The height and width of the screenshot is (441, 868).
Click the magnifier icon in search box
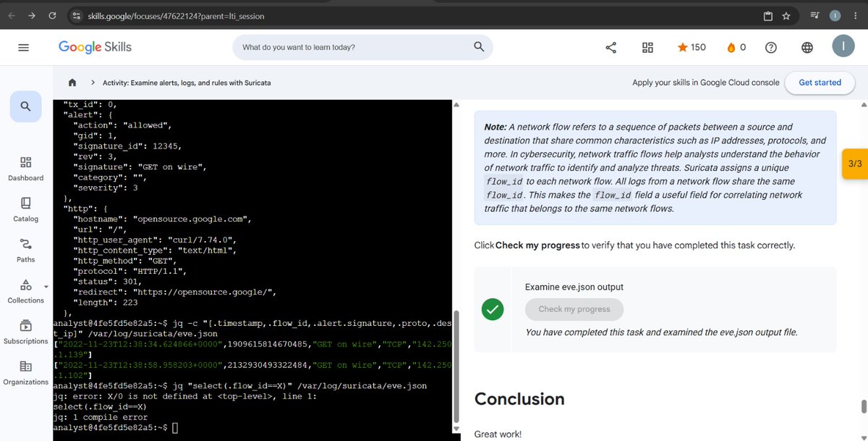[478, 47]
